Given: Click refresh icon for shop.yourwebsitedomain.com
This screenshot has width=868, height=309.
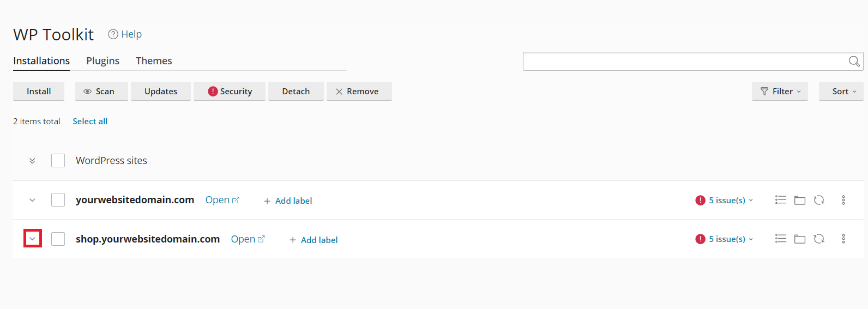Looking at the screenshot, I should click(818, 239).
